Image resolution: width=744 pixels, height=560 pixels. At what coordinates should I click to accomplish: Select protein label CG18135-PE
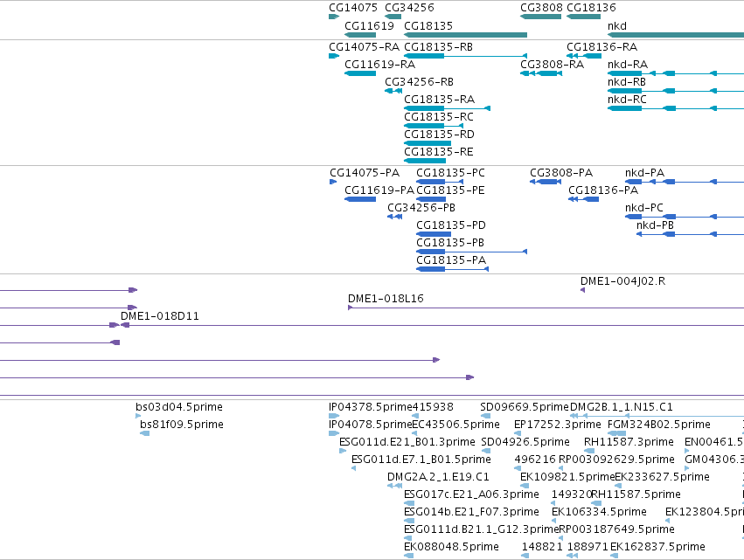[450, 190]
